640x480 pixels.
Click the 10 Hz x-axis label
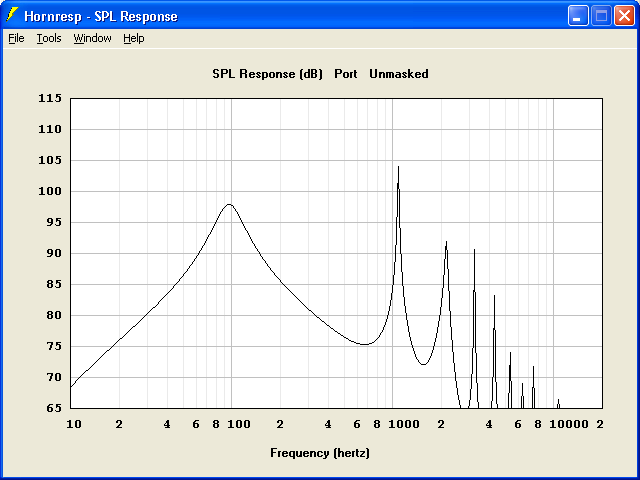click(x=74, y=424)
